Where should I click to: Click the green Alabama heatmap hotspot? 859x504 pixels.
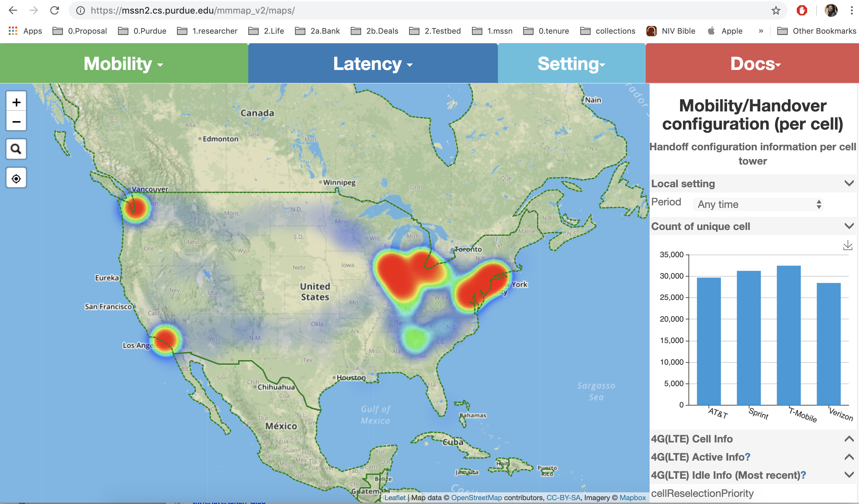click(415, 338)
